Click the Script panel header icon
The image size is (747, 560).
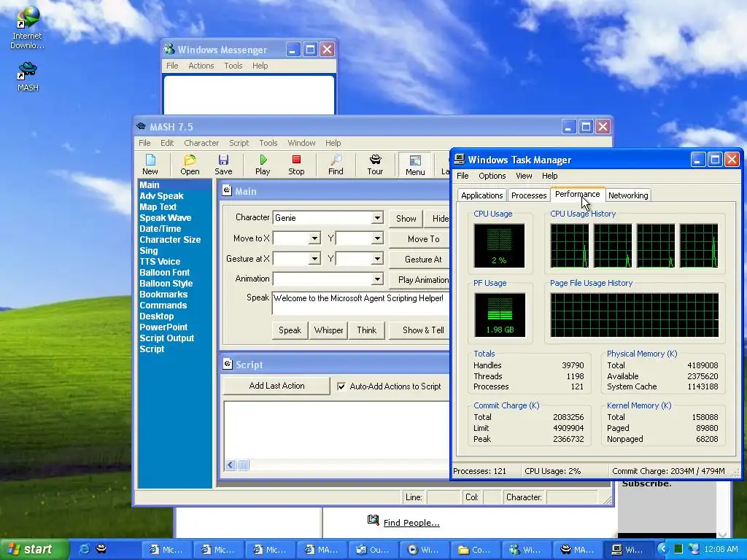point(228,364)
